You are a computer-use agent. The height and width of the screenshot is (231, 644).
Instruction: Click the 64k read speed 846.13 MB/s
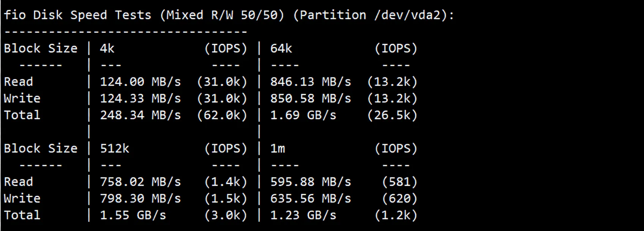coord(311,82)
